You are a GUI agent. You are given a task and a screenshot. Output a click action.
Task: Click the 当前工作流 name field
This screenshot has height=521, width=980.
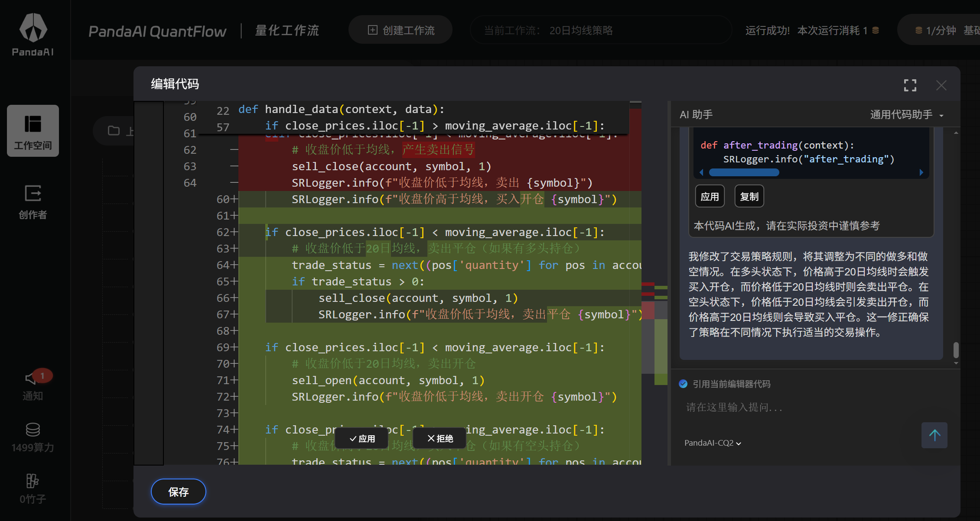(601, 30)
